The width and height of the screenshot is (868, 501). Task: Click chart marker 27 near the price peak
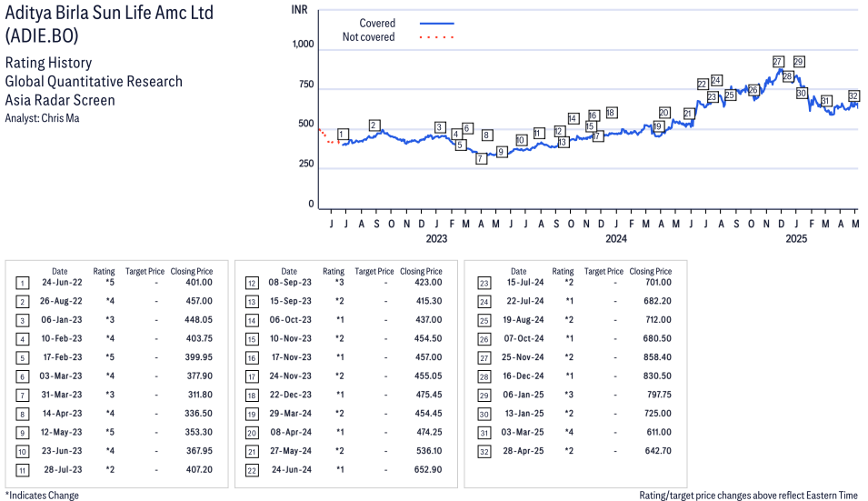coord(777,62)
